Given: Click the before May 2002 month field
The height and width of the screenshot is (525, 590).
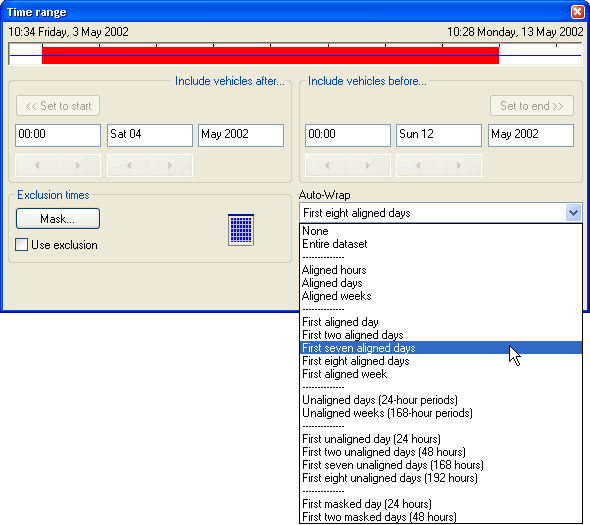Looking at the screenshot, I should tap(531, 135).
